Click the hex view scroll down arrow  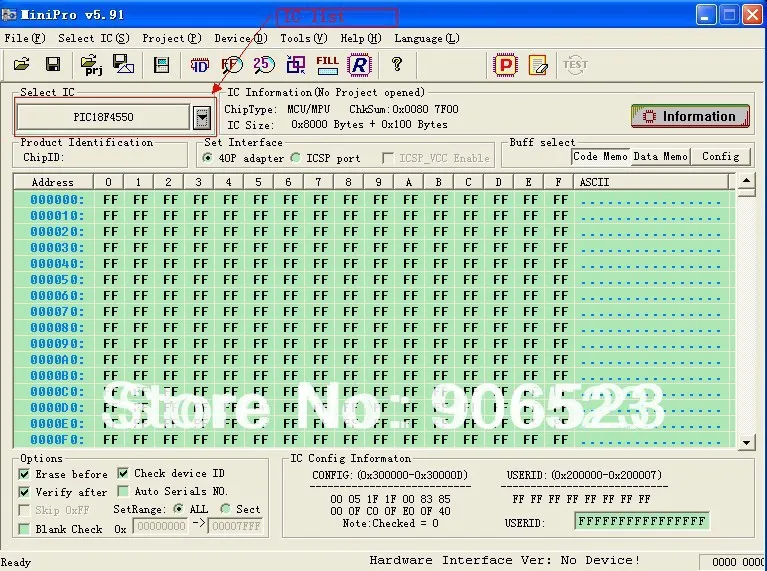tap(746, 443)
